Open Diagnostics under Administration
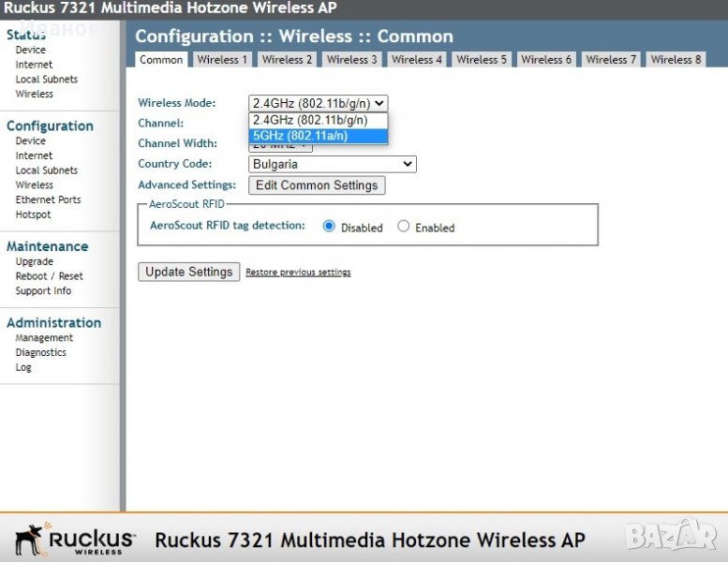 pos(40,352)
